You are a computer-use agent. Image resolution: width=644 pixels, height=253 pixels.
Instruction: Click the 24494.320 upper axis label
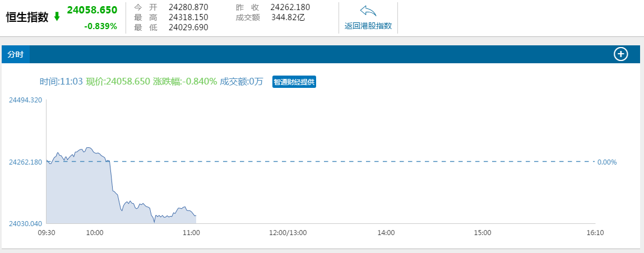tap(25, 100)
